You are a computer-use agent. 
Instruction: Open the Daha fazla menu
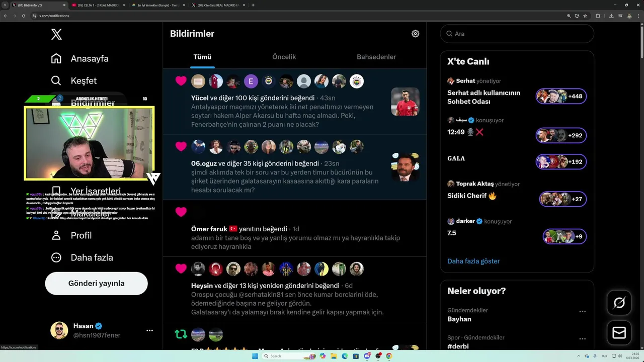point(82,257)
